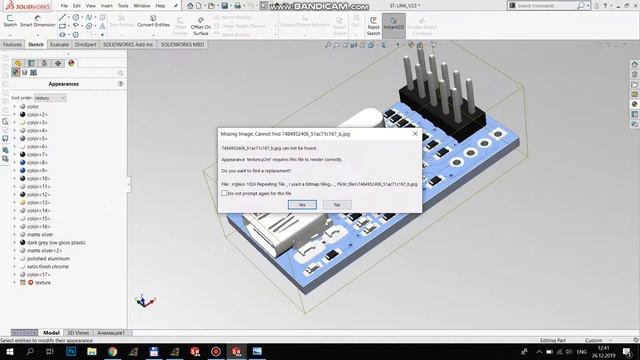Open File Explorer from the taskbar
This screenshot has width=640, height=360.
coord(92,351)
